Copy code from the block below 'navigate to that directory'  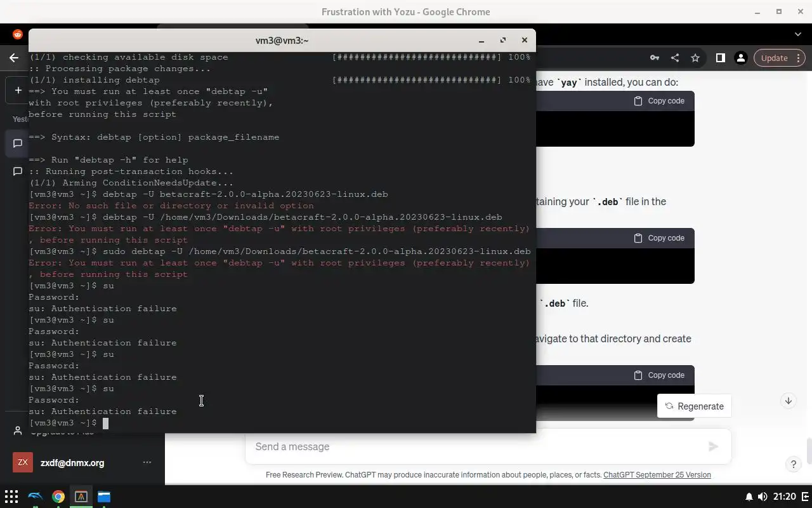click(x=659, y=375)
